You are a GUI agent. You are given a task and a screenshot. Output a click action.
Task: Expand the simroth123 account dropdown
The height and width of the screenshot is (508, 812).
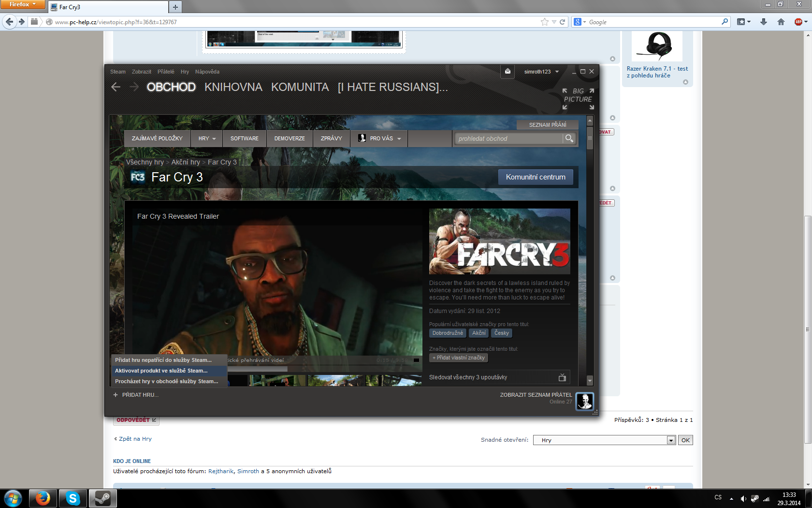pos(541,72)
